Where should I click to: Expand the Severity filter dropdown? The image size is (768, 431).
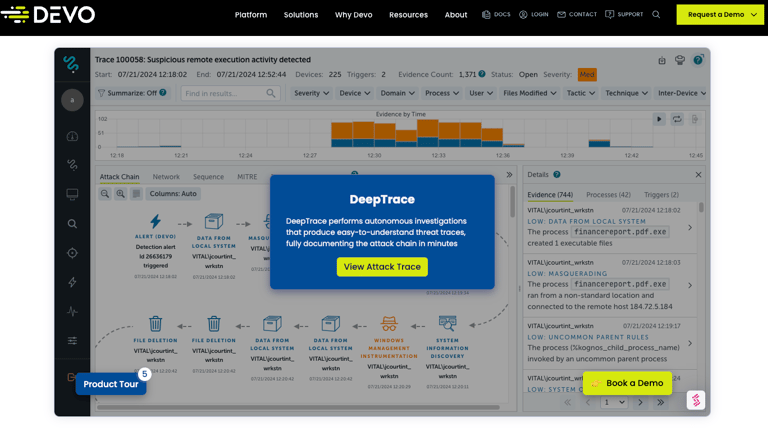click(x=312, y=93)
